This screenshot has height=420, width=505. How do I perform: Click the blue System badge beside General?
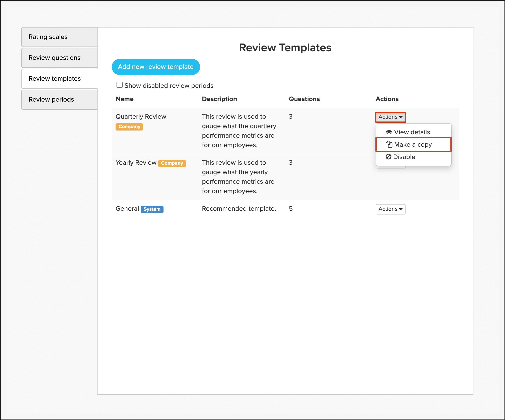coord(152,209)
